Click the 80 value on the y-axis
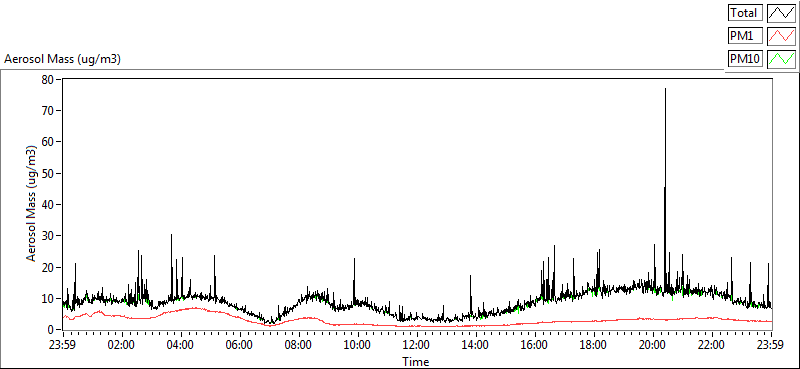The image size is (800, 369). (x=48, y=80)
